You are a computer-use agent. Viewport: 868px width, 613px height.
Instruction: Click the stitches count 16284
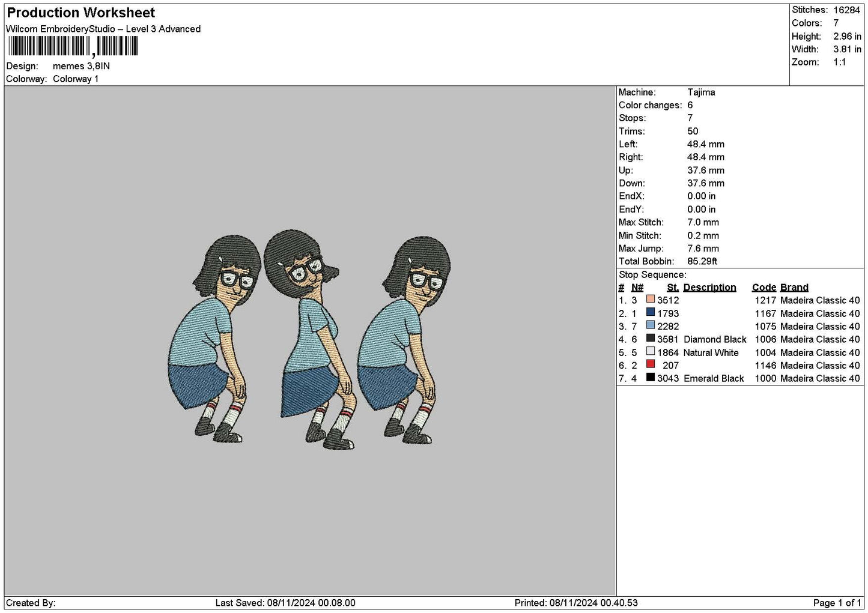tap(847, 10)
